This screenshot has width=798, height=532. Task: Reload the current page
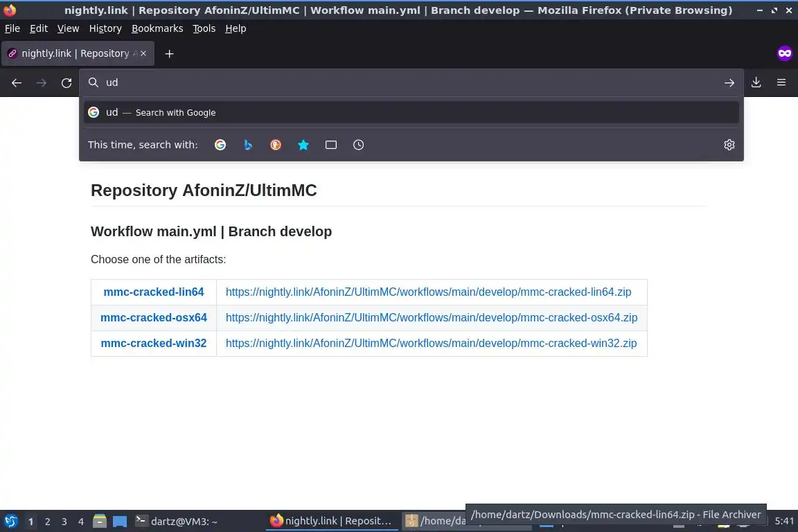point(66,82)
